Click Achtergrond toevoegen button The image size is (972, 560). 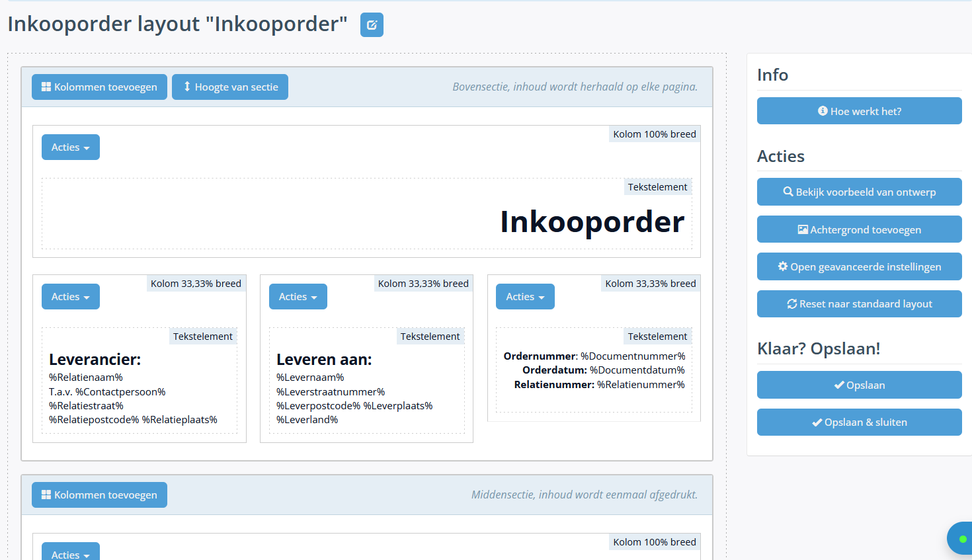tap(859, 229)
